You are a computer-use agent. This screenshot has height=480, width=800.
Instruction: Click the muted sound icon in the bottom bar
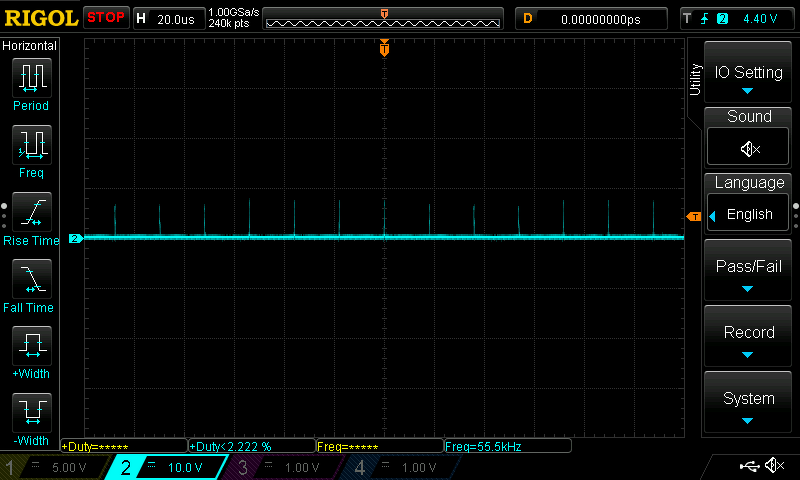774,465
